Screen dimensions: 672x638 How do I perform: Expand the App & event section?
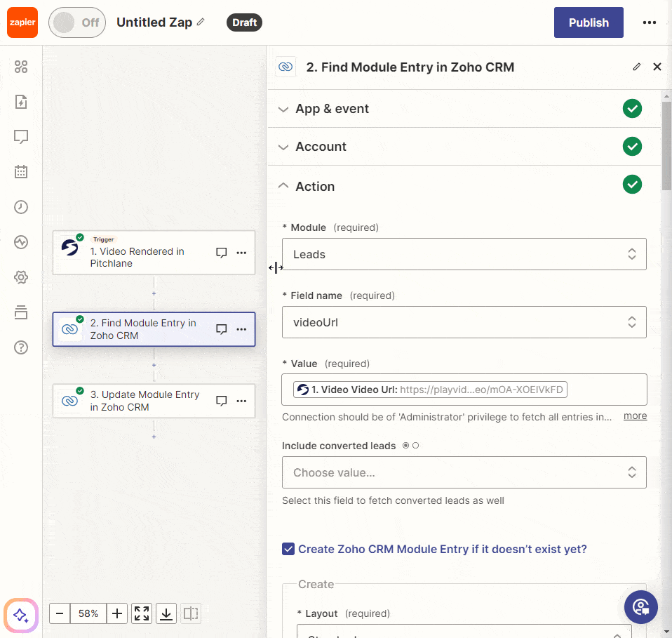pyautogui.click(x=464, y=109)
